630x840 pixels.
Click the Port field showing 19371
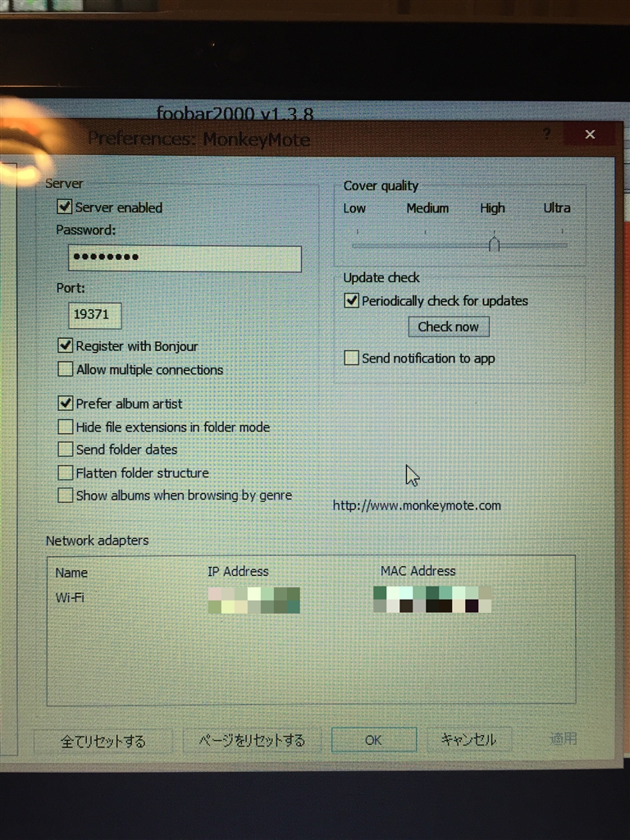tap(95, 316)
